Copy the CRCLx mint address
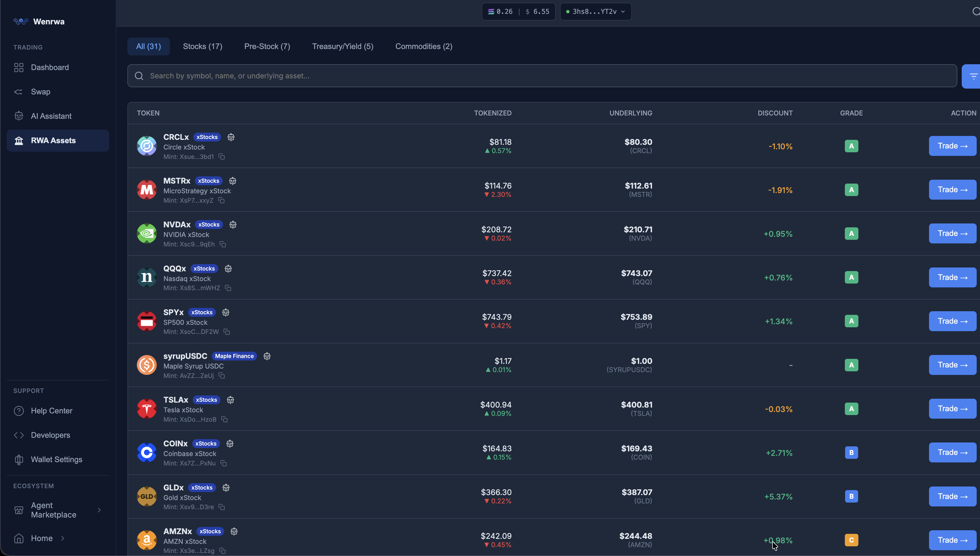Viewport: 980px width, 556px height. point(222,156)
